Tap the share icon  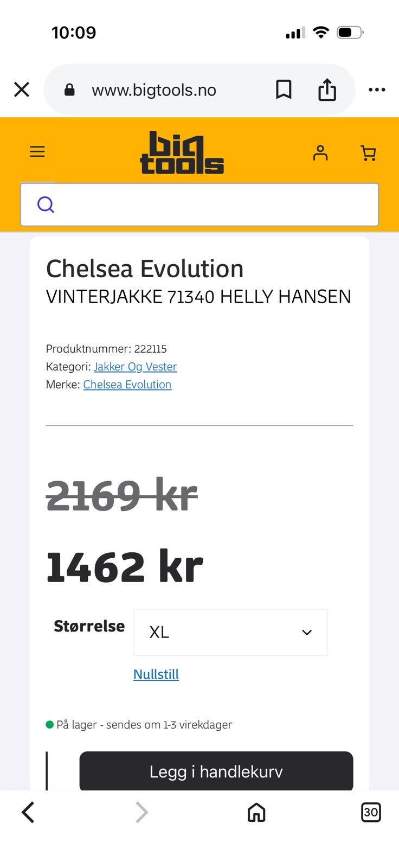[327, 90]
